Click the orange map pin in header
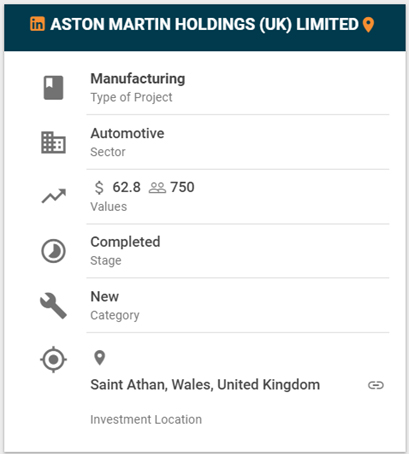The width and height of the screenshot is (409, 454). click(x=368, y=25)
